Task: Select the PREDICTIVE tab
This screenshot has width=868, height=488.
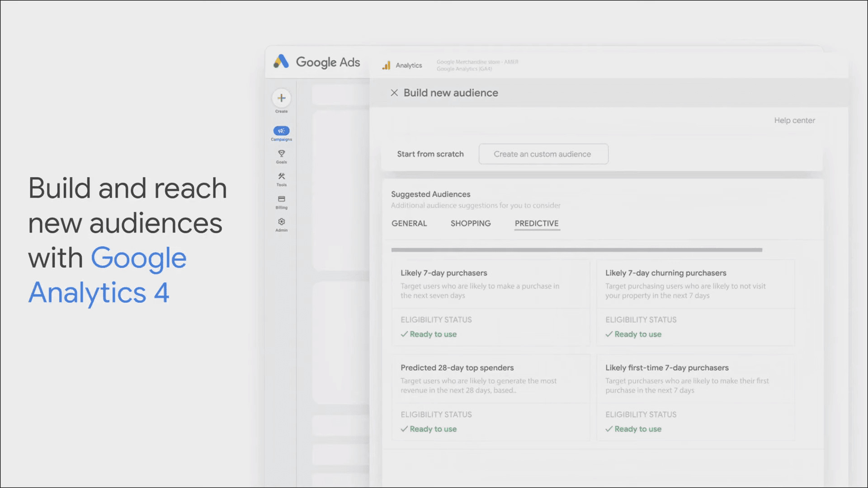Action: (537, 223)
